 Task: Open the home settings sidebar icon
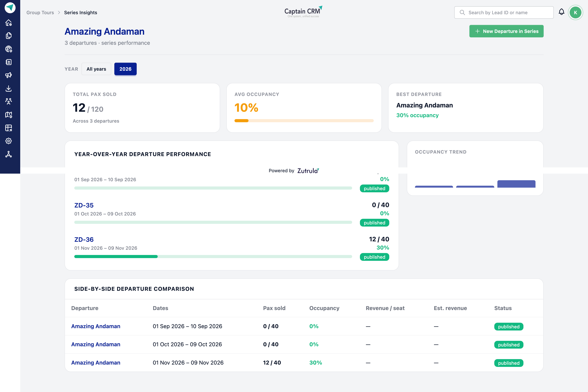[9, 23]
